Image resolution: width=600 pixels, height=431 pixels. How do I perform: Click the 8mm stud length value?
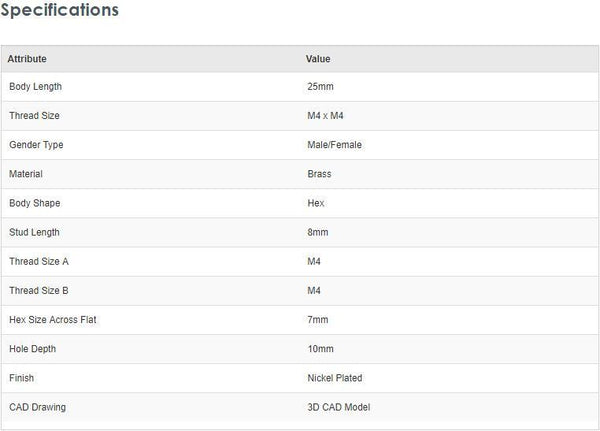click(318, 232)
